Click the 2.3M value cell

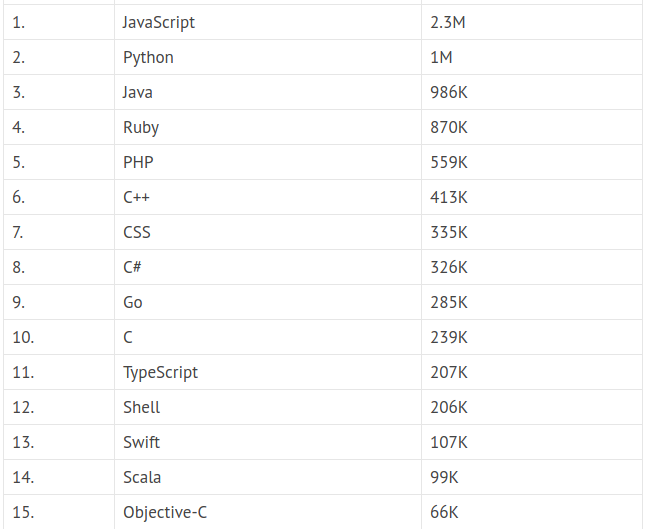pos(448,22)
